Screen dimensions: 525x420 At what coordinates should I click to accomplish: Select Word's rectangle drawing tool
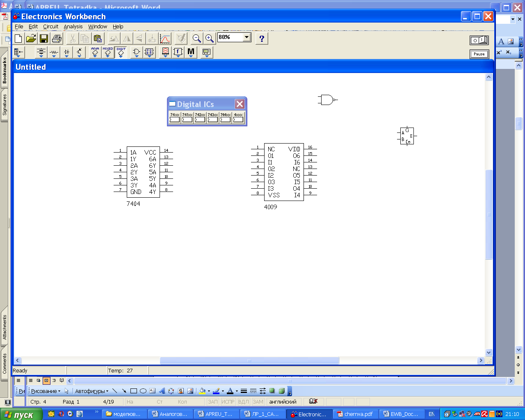134,391
